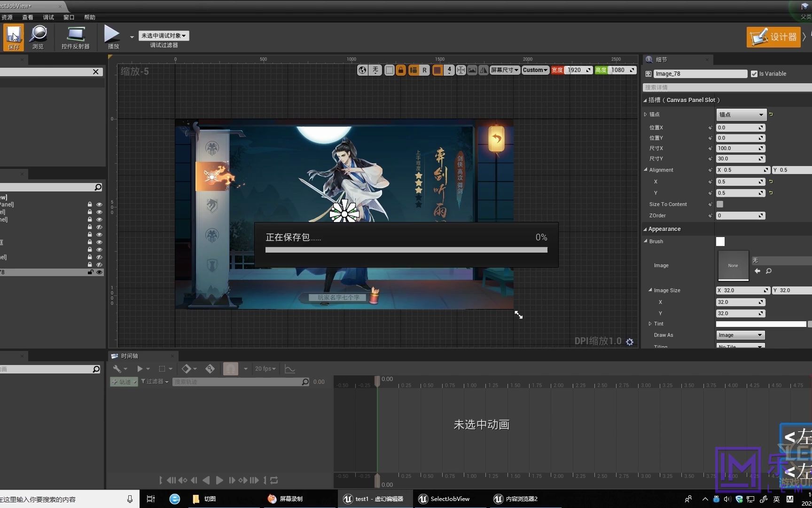Viewport: 812px width, 508px height.
Task: Click the 宽度 1920 width field
Action: [579, 70]
